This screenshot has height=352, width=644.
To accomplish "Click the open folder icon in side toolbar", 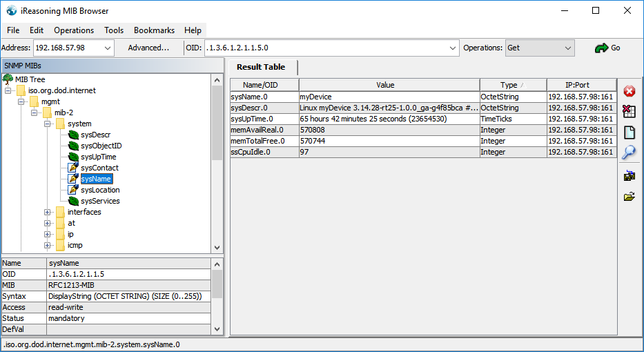I will click(629, 197).
